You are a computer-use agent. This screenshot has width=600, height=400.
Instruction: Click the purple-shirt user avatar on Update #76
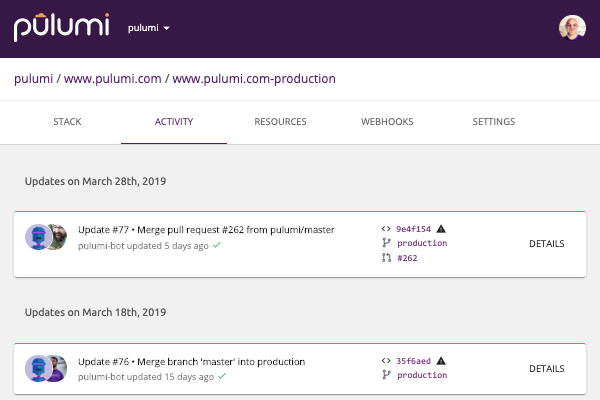pyautogui.click(x=59, y=369)
